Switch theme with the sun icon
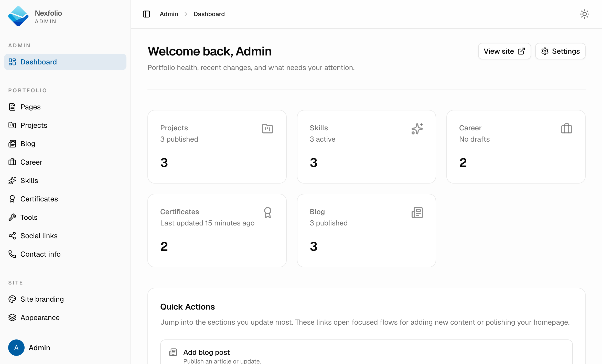602x364 pixels. [x=585, y=14]
